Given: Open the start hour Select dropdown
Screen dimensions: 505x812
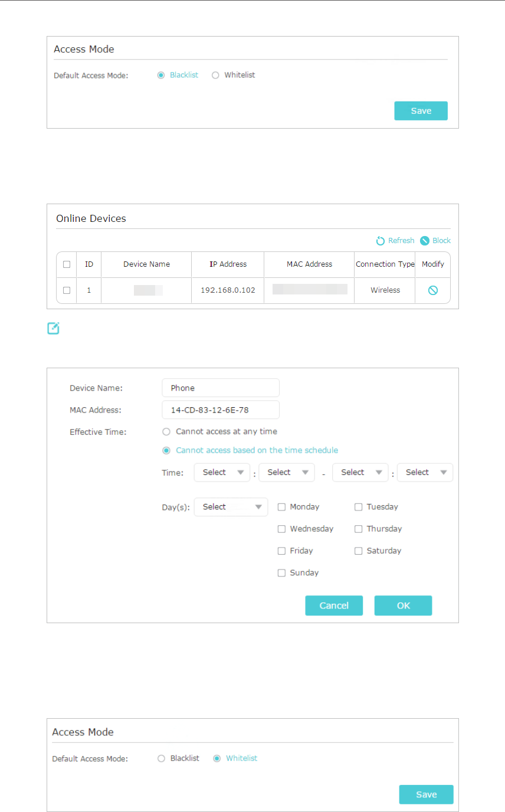Looking at the screenshot, I should pos(222,473).
